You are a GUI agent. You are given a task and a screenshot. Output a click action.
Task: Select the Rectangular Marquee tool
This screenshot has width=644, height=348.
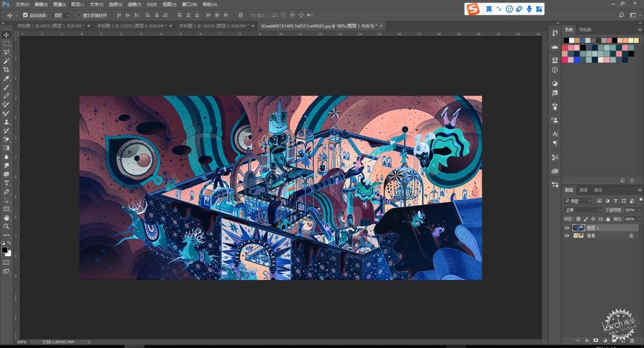click(6, 44)
